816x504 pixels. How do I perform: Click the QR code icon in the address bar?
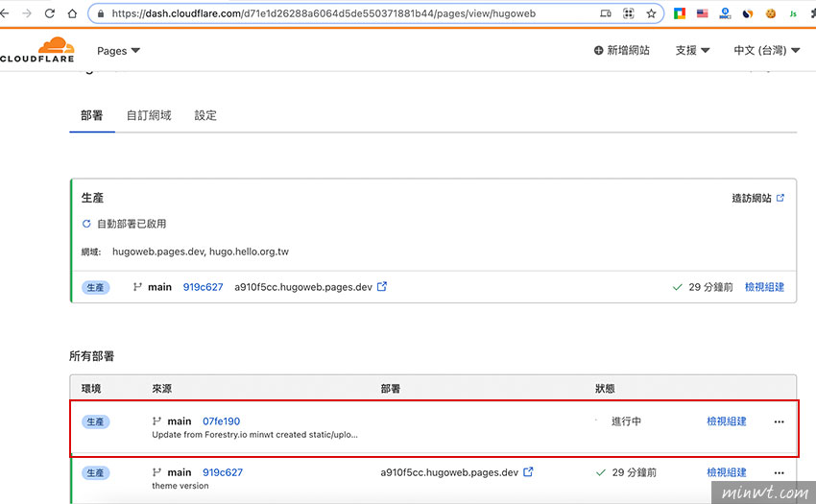[x=629, y=13]
